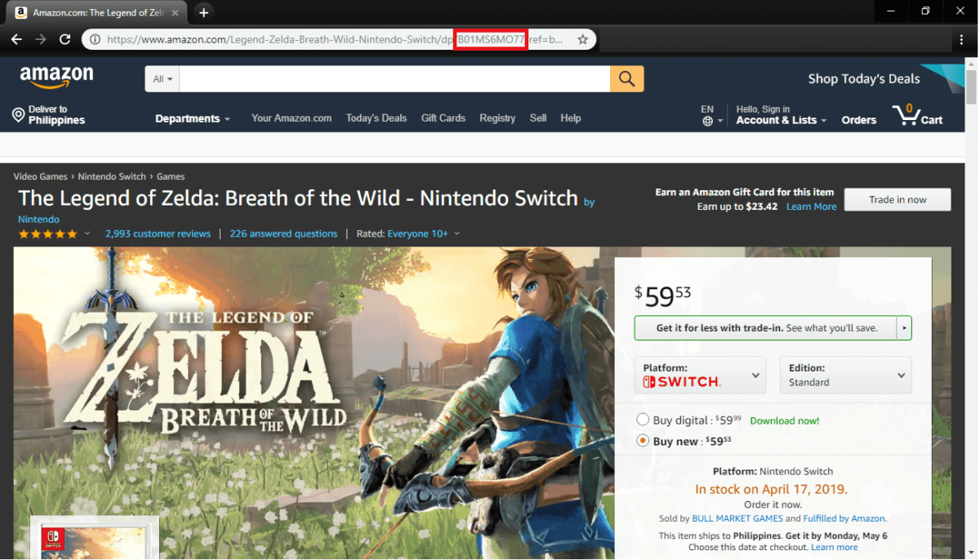
Task: Click the Orders link
Action: [x=859, y=120]
